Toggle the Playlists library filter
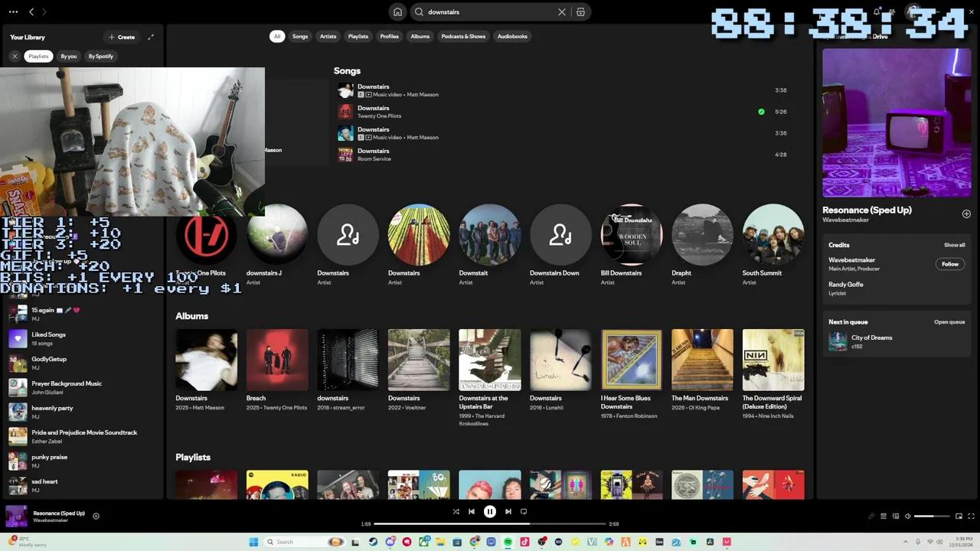 [38, 56]
